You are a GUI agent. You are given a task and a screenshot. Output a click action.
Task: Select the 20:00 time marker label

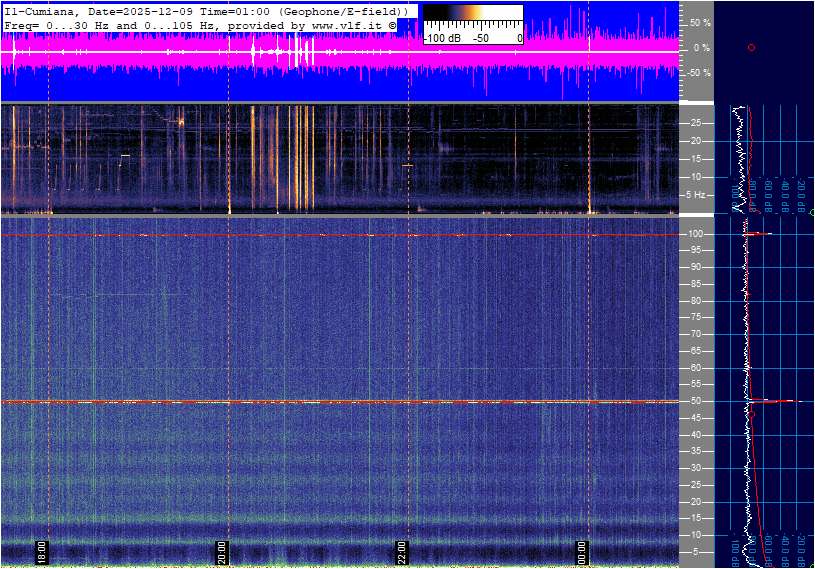pos(222,552)
